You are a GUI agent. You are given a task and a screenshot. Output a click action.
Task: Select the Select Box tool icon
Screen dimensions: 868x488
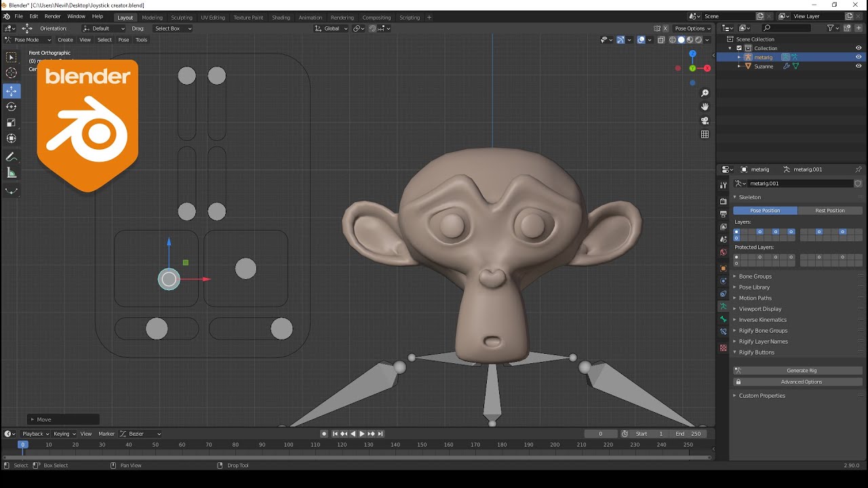[x=12, y=58]
